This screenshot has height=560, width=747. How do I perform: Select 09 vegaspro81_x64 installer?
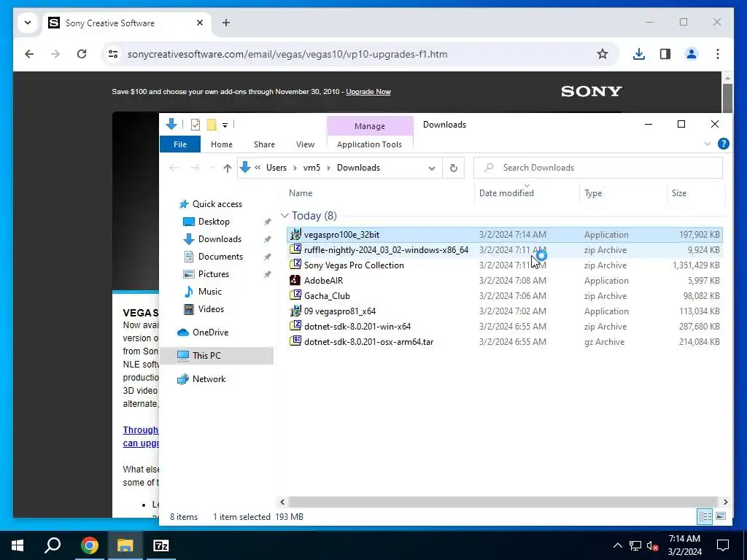[505, 311]
